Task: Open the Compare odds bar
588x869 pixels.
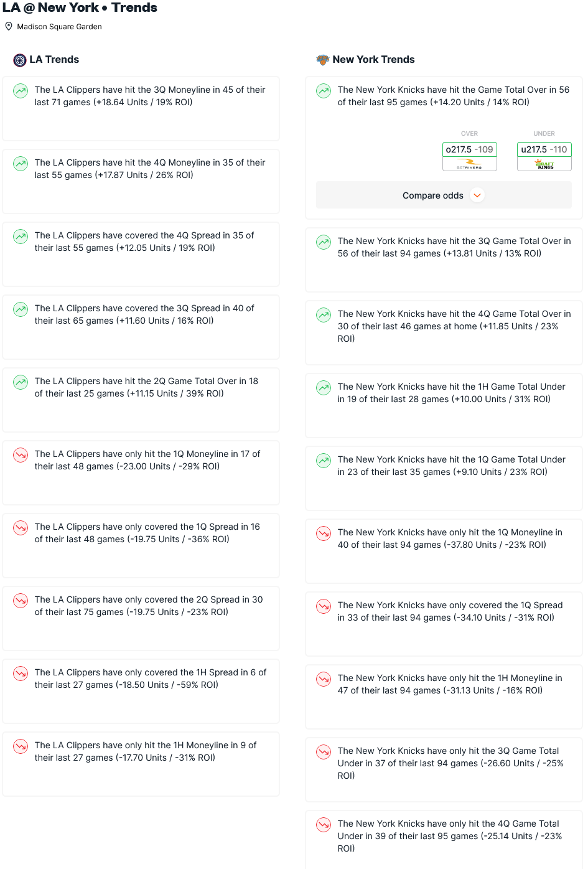Action: [444, 195]
